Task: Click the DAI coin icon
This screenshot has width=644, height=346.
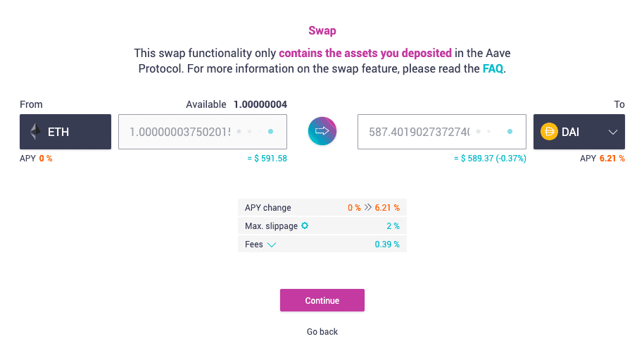Action: [549, 132]
